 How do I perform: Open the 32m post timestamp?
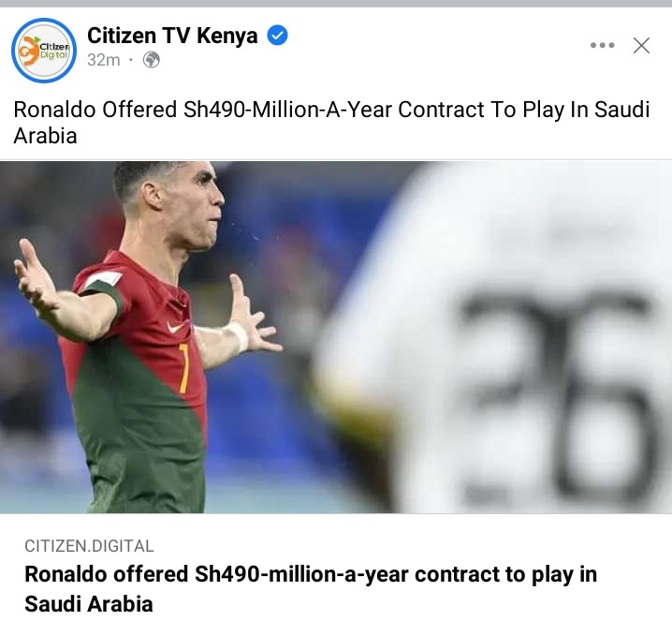point(104,60)
